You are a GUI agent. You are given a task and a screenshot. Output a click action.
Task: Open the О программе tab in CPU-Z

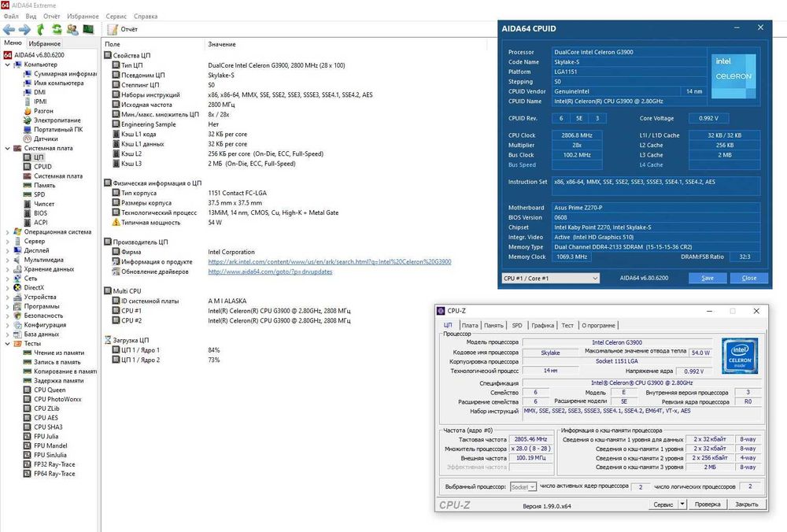598,325
